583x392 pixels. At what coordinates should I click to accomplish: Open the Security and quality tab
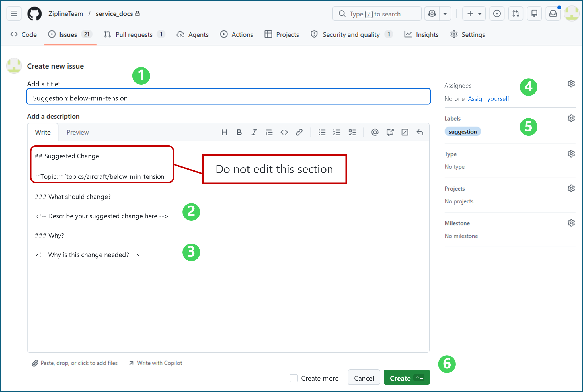tap(352, 34)
